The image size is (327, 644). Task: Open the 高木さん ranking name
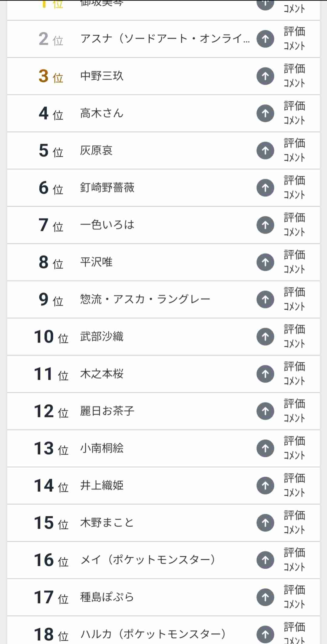click(x=102, y=113)
